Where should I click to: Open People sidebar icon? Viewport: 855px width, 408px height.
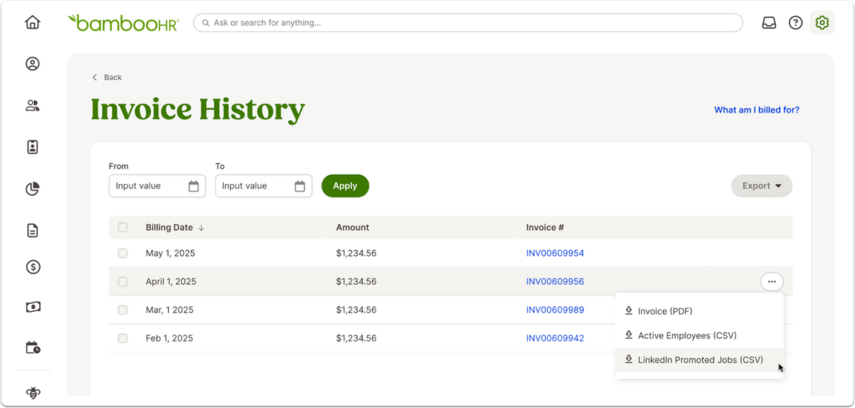click(x=33, y=105)
